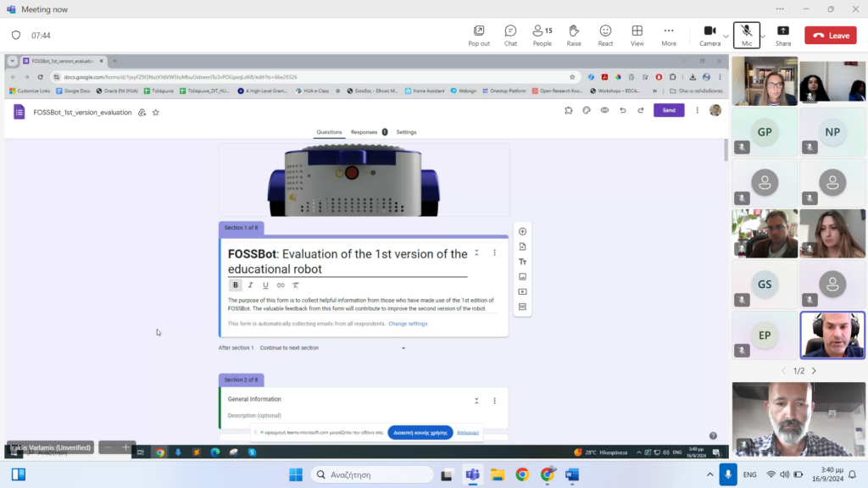Share your screen with Share button
The width and height of the screenshot is (868, 488).
(x=782, y=36)
